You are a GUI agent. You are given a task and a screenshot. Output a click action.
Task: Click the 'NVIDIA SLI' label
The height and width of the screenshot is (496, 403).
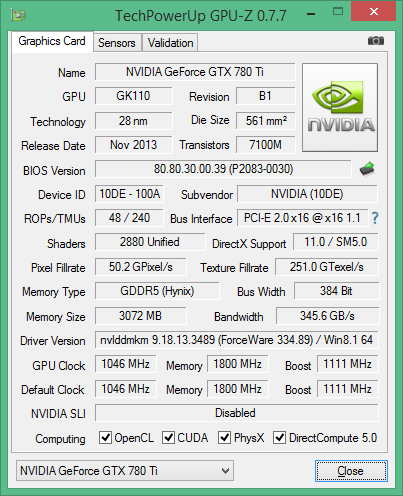(x=58, y=414)
